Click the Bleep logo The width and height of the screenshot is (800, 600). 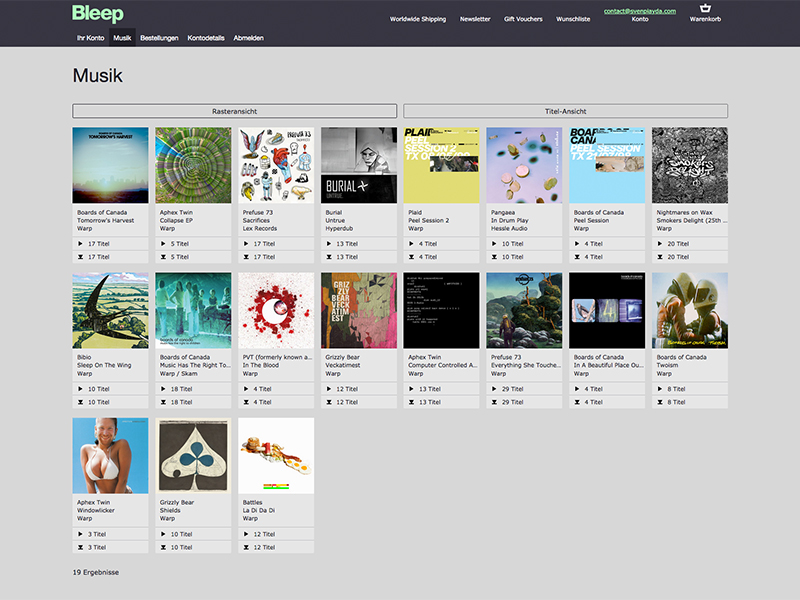[x=97, y=13]
